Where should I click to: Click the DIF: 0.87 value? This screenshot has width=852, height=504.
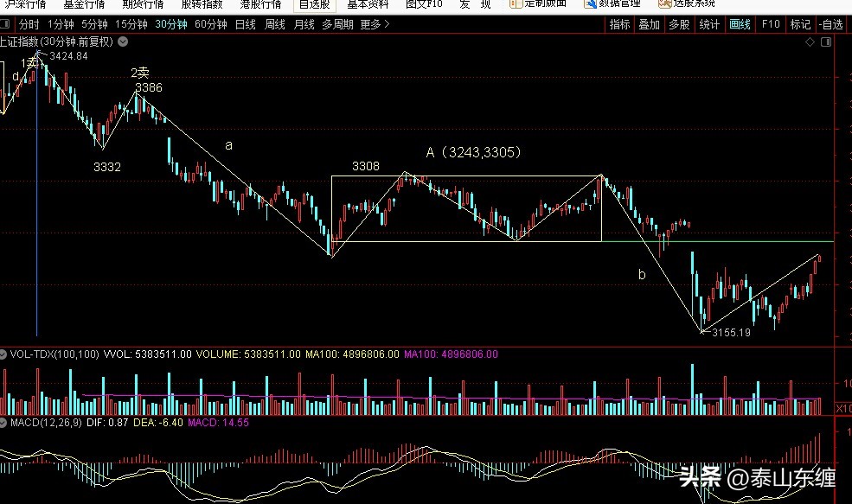click(x=107, y=423)
